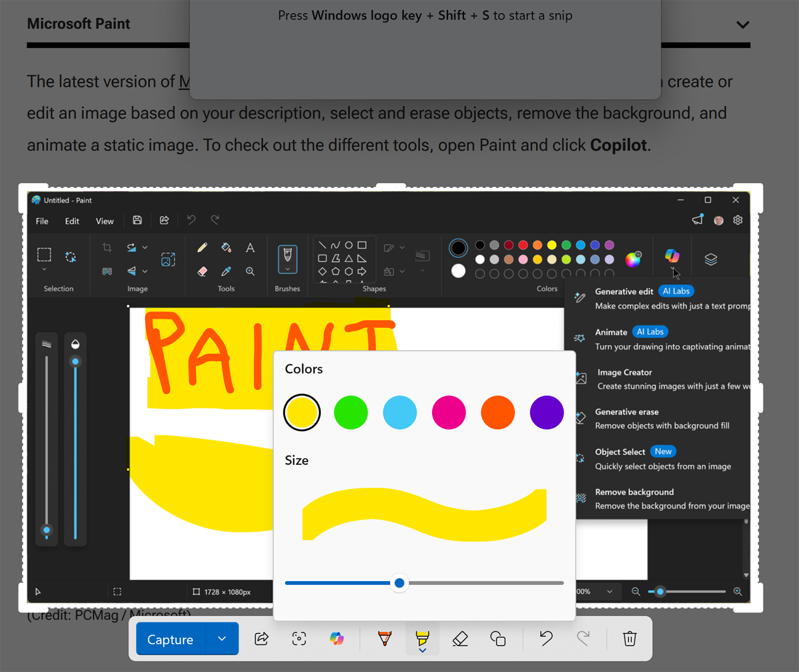Pick the purple highlighter color
The image size is (799, 672).
(546, 412)
